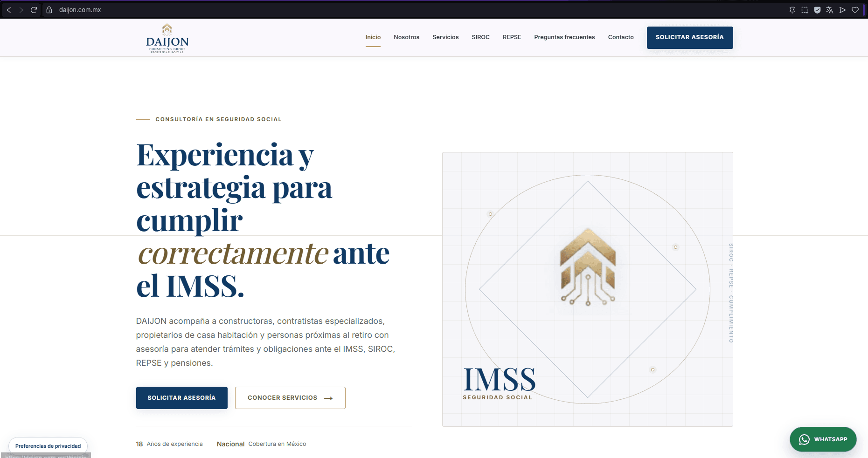Open the Inicio navigation item

pos(373,37)
